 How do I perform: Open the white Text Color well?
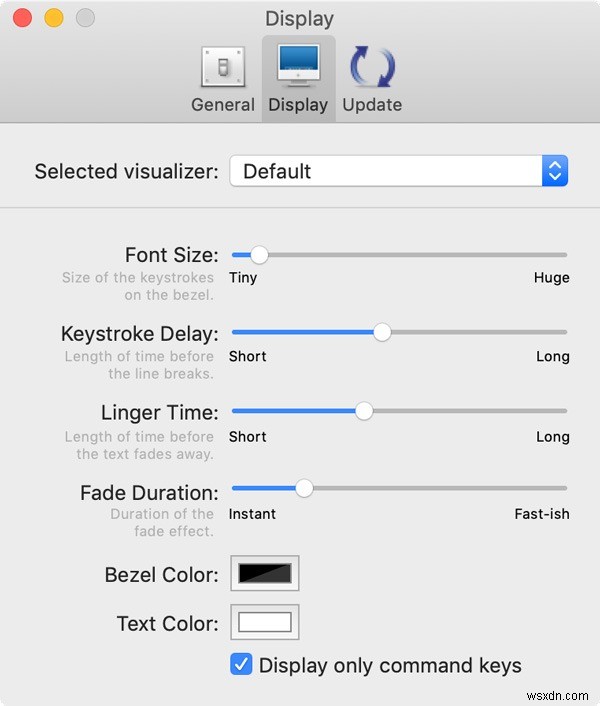coord(265,622)
